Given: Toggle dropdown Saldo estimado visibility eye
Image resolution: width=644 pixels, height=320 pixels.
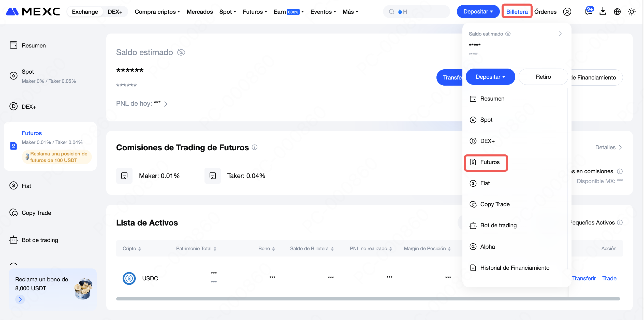Looking at the screenshot, I should tap(508, 34).
